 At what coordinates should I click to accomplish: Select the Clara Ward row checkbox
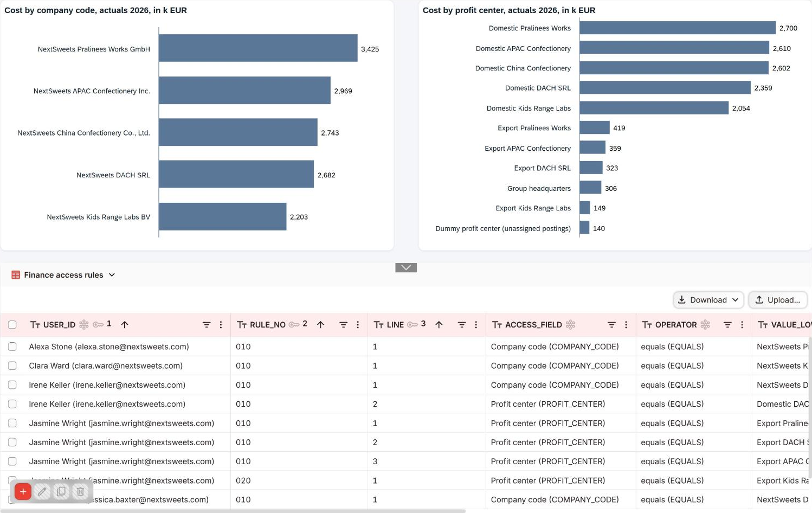click(12, 366)
